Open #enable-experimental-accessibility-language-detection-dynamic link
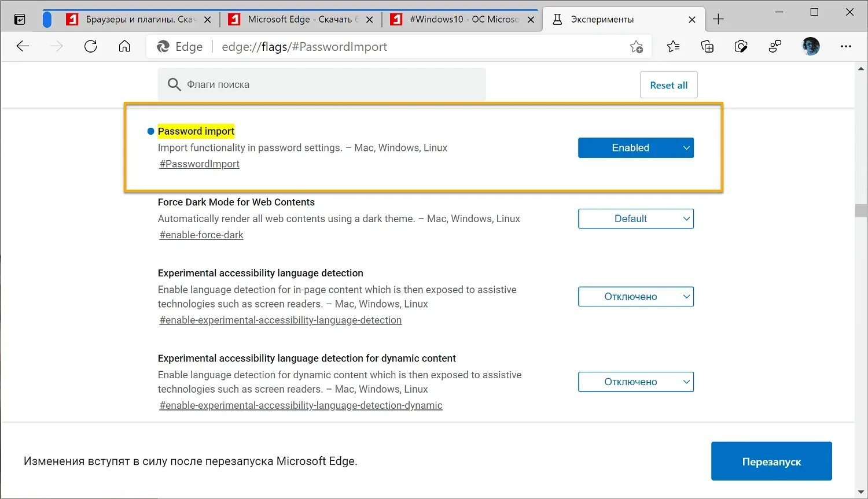868x499 pixels. (301, 406)
